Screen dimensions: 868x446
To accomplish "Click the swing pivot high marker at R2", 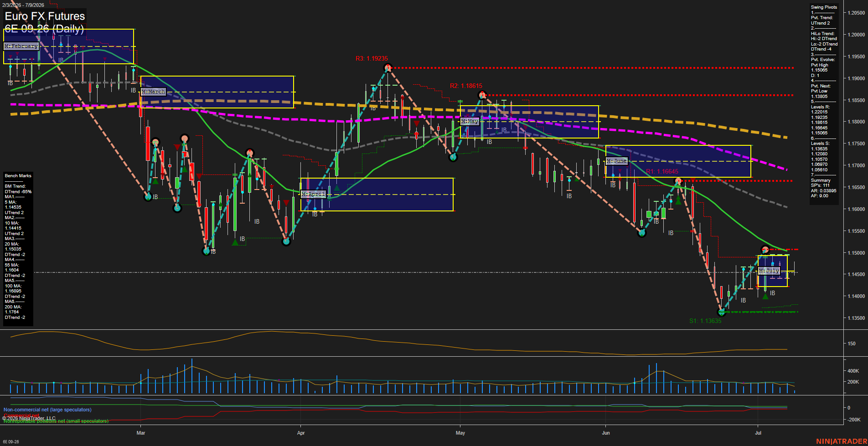I will tap(482, 95).
